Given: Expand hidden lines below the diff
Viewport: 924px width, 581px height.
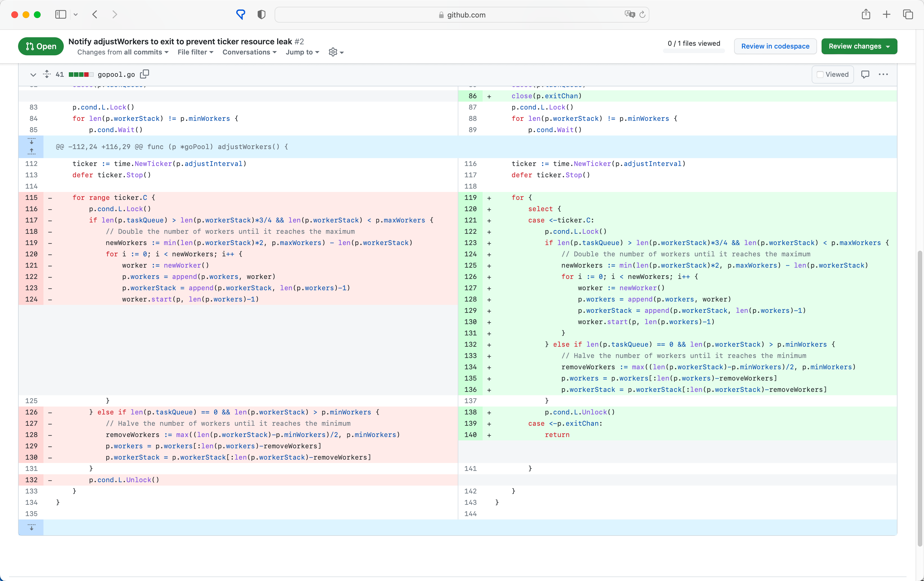Looking at the screenshot, I should pos(31,527).
